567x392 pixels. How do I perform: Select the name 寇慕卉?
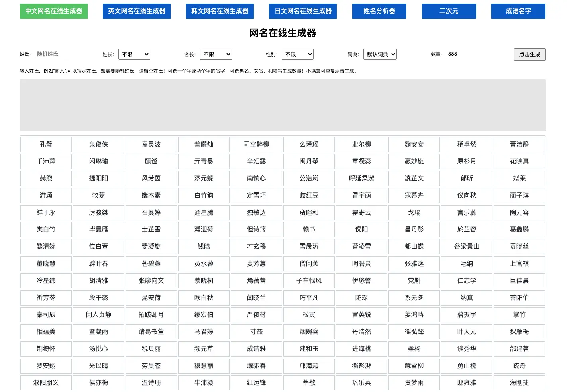click(x=414, y=196)
